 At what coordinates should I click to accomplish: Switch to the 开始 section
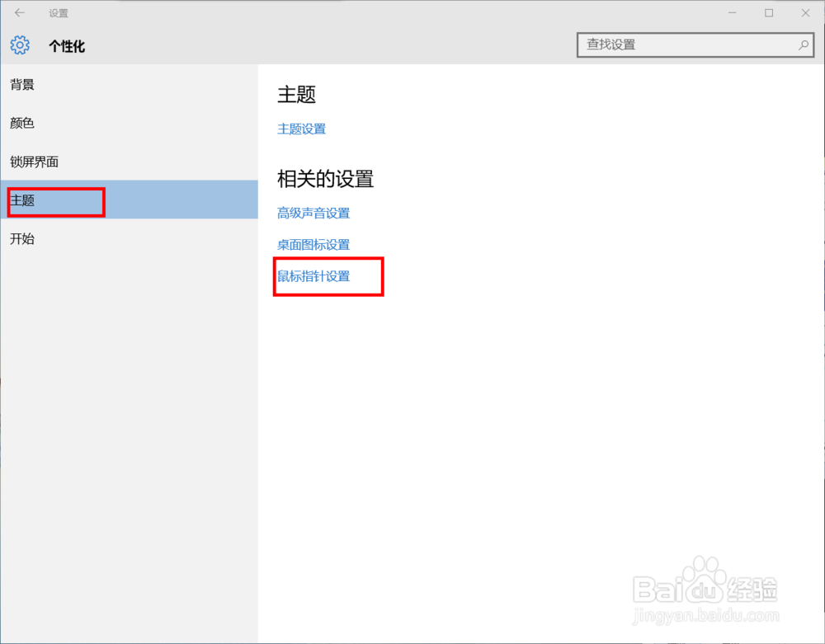22,239
